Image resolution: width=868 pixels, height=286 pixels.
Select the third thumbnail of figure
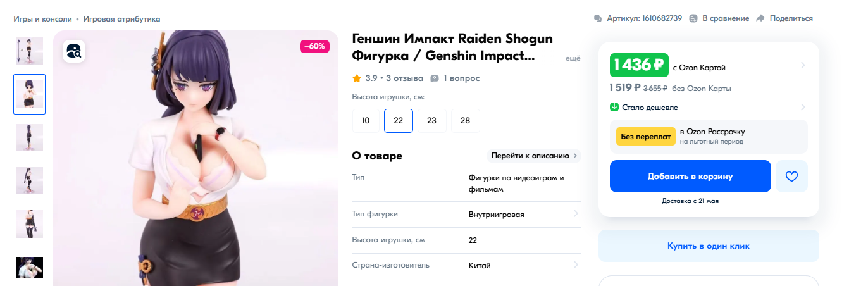coord(29,137)
